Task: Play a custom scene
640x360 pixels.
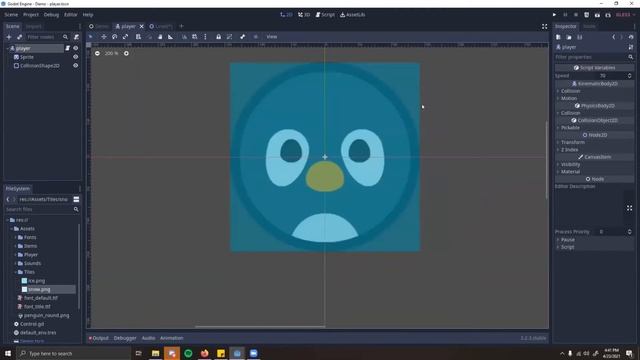Action: pos(608,15)
